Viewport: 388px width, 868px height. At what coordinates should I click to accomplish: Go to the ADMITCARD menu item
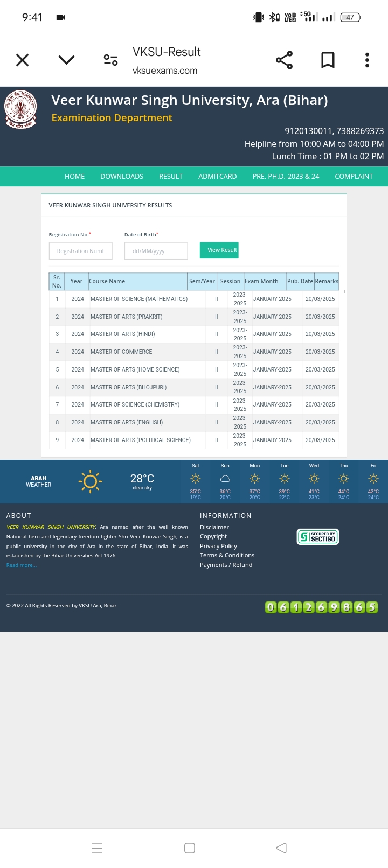217,177
